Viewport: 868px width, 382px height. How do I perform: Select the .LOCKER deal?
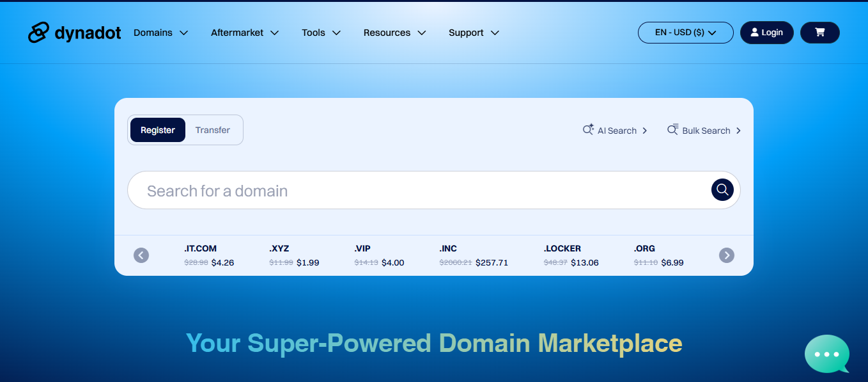(x=571, y=255)
